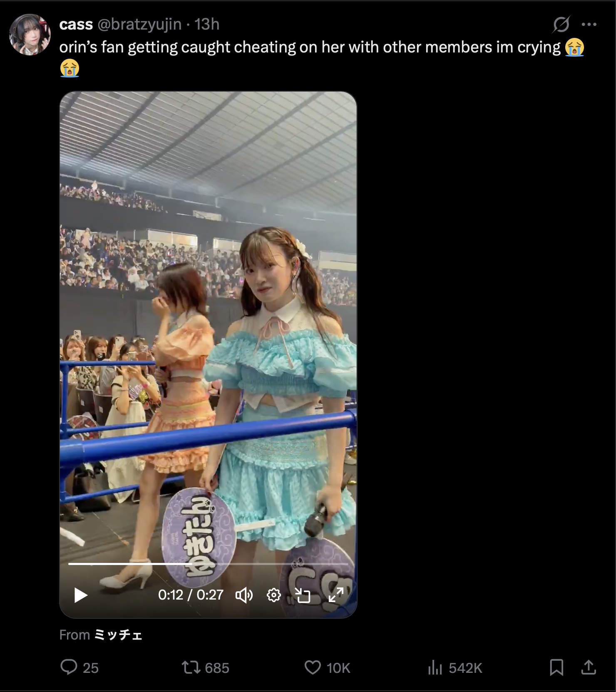Open the video in picture-in-picture mode

tap(303, 595)
